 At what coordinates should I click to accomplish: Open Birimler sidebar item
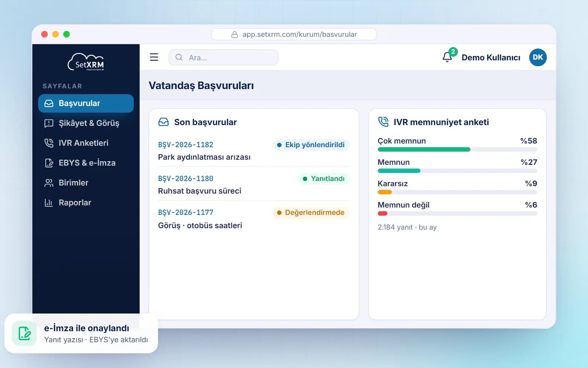click(x=86, y=183)
